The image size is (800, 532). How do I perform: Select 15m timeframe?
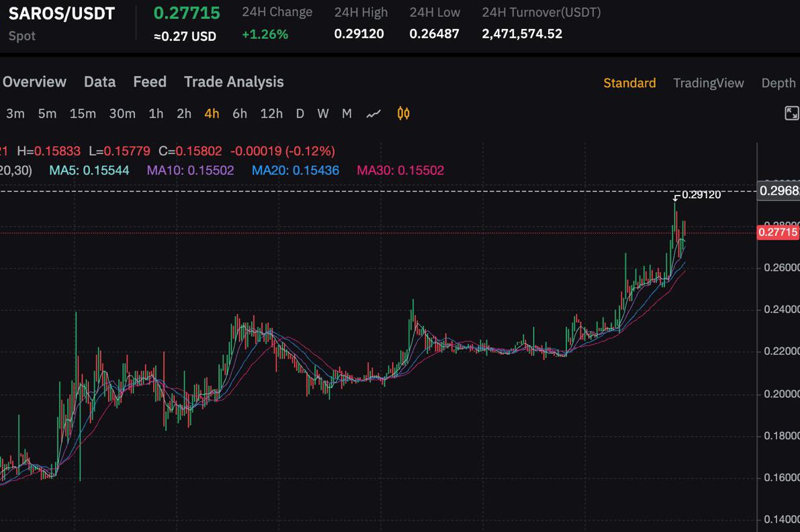(x=83, y=114)
